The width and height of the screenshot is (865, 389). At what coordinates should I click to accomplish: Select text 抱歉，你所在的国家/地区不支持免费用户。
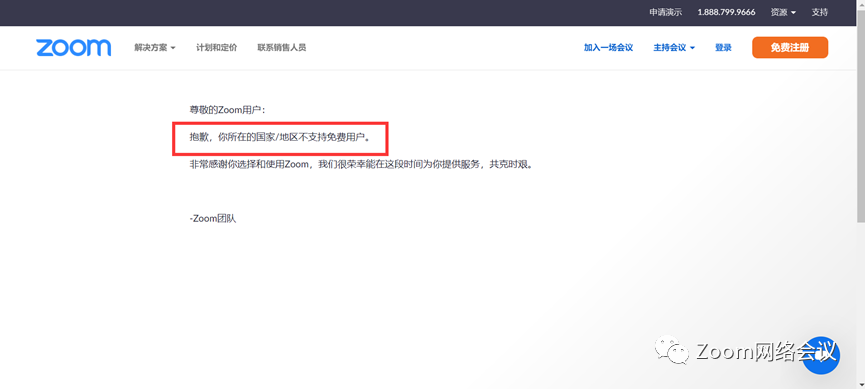click(280, 137)
